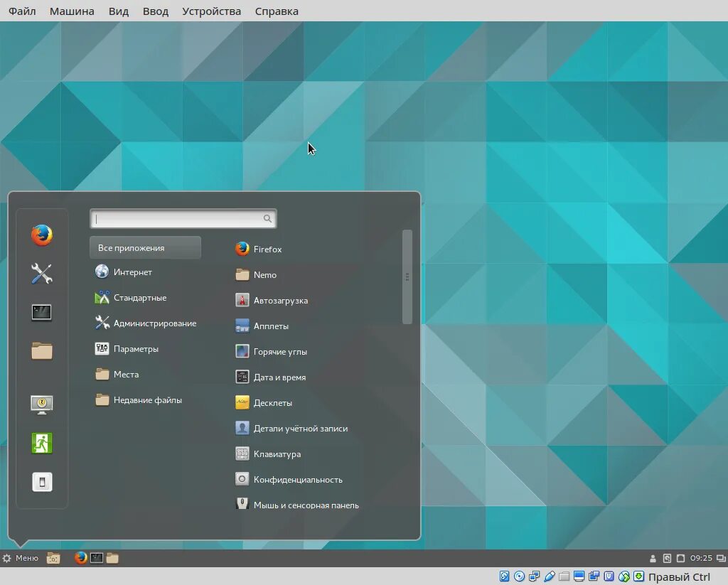The image size is (728, 585).
Task: Open Апплеты settings
Action: [x=262, y=326]
